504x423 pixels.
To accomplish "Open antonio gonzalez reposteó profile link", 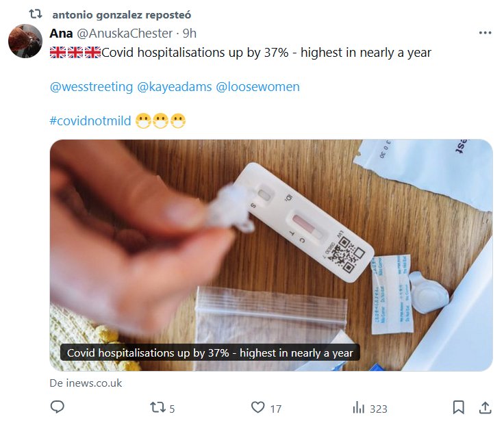I will click(x=122, y=14).
